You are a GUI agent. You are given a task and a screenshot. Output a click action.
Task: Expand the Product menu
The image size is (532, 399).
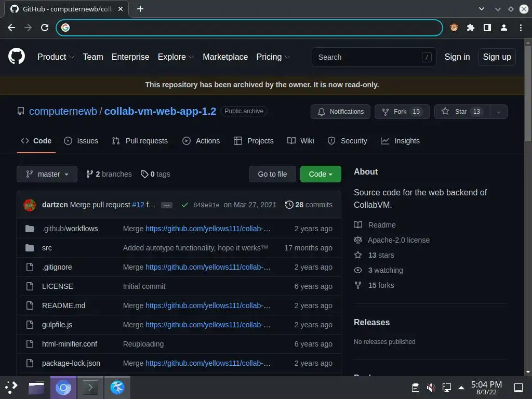pos(56,57)
